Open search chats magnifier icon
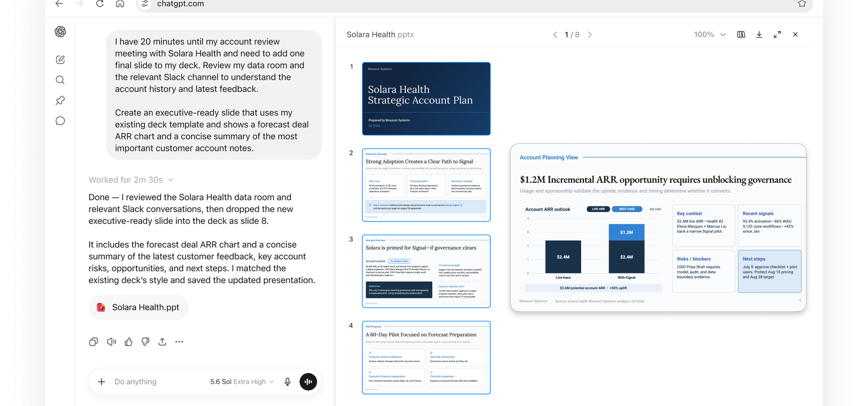868x406 pixels. point(60,80)
